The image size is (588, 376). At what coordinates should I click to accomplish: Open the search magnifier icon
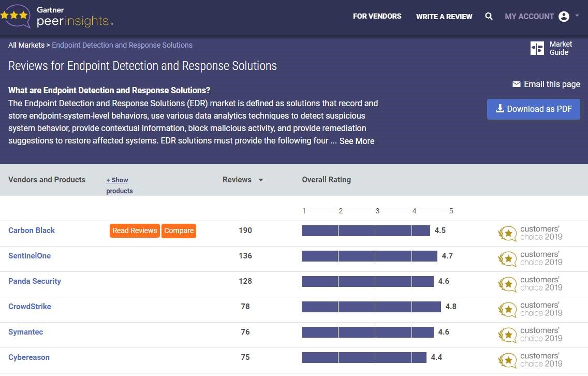pos(489,16)
